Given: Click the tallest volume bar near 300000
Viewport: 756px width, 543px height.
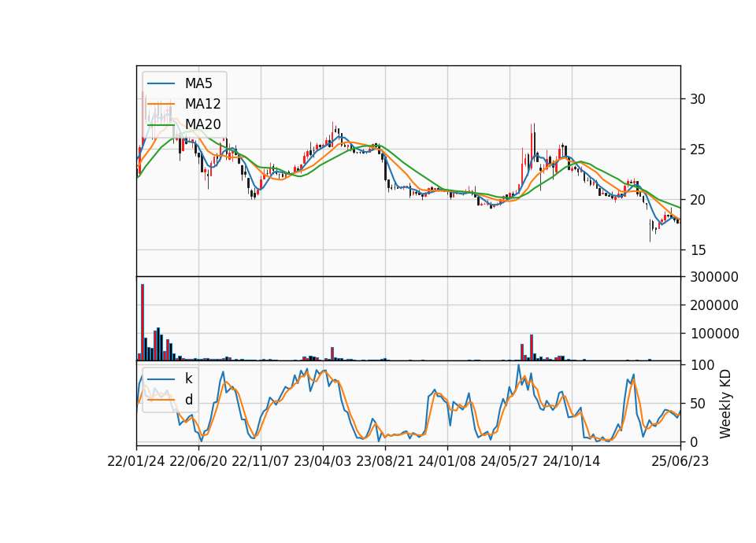Looking at the screenshot, I should click(143, 323).
